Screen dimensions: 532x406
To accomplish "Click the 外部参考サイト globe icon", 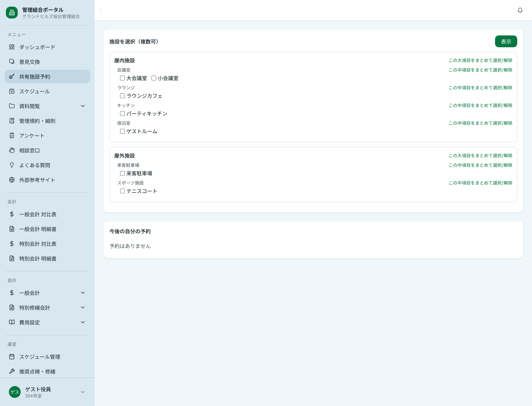I will (12, 180).
